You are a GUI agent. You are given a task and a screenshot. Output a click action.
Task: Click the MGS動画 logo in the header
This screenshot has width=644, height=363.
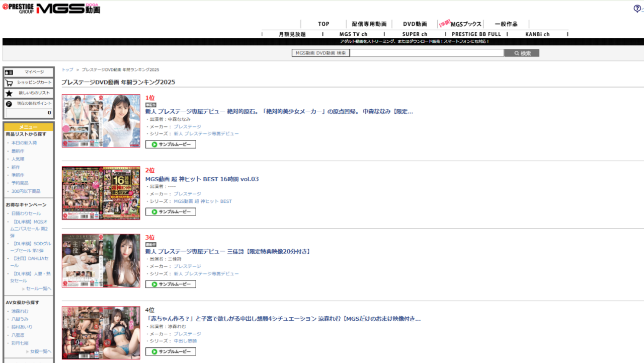[68, 9]
